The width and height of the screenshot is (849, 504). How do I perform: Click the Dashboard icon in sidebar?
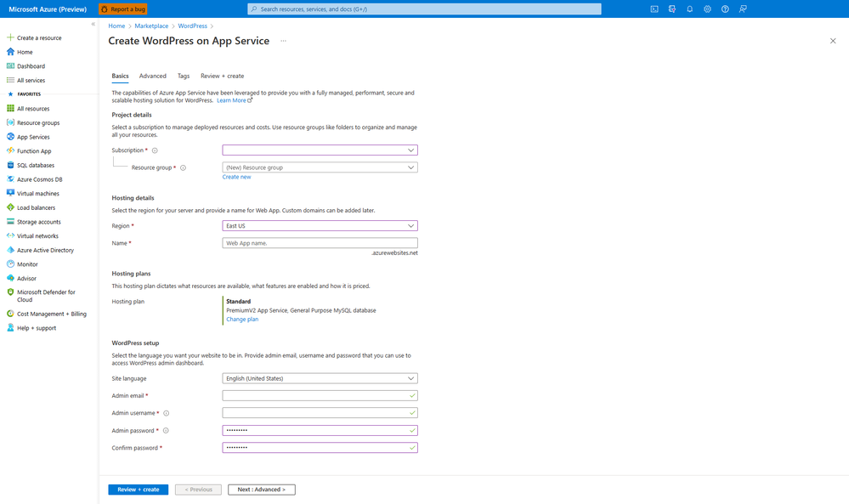(10, 65)
